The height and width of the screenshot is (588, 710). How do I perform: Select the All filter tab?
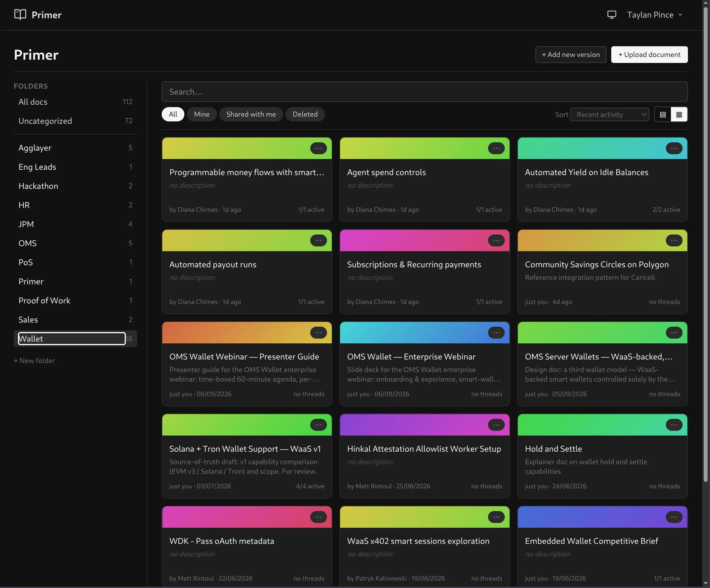(x=173, y=114)
